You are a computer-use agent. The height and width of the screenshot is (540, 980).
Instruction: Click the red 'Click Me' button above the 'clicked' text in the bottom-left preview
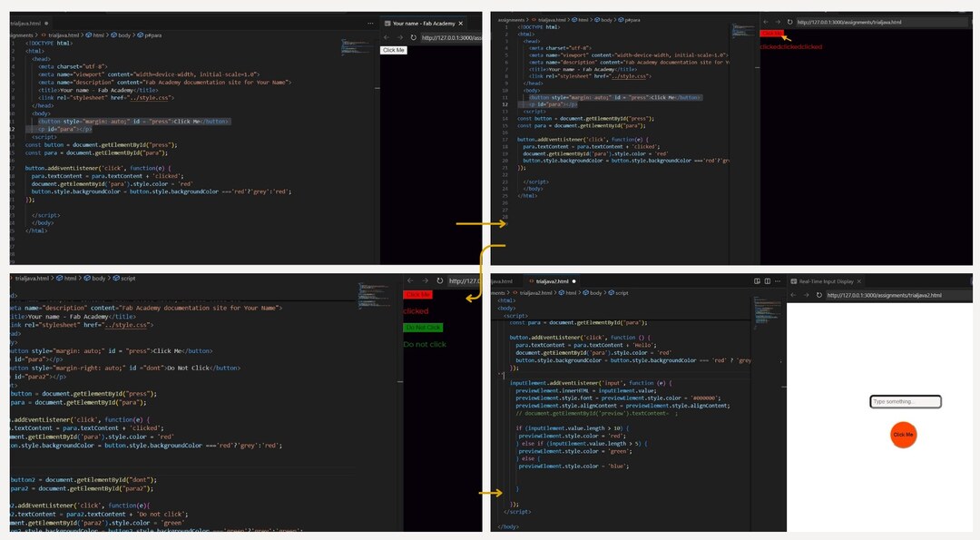pyautogui.click(x=417, y=294)
